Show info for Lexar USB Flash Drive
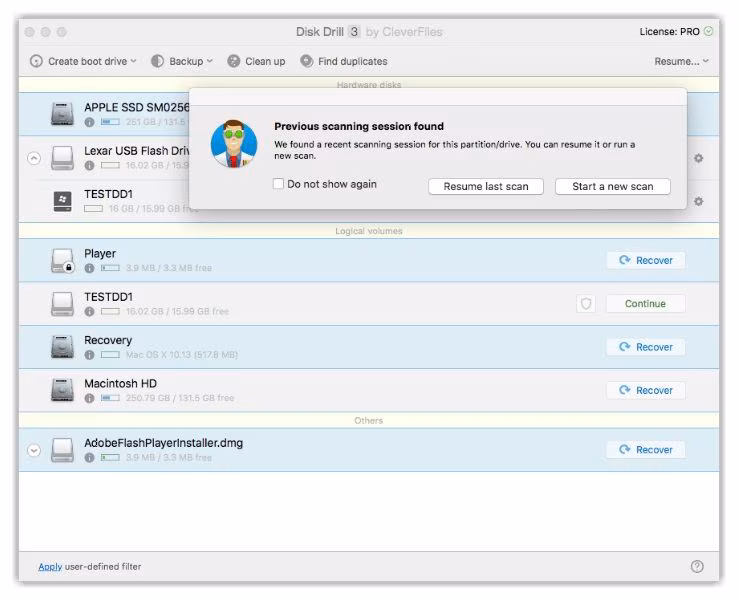 pos(89,166)
